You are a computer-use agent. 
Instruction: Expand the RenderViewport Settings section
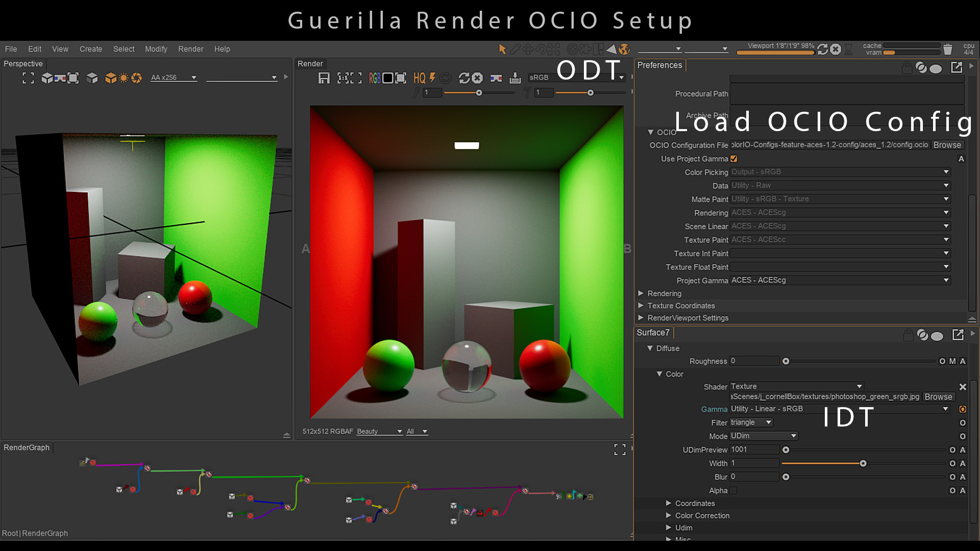[641, 318]
